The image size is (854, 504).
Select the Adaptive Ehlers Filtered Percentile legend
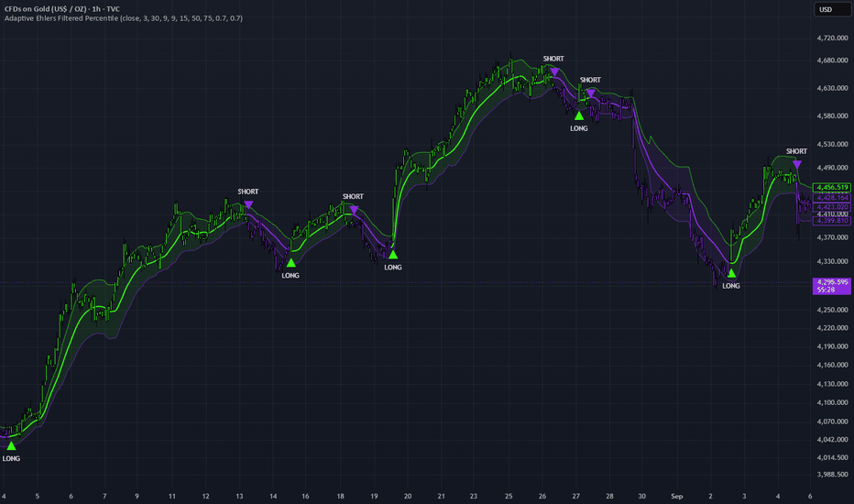pyautogui.click(x=124, y=18)
